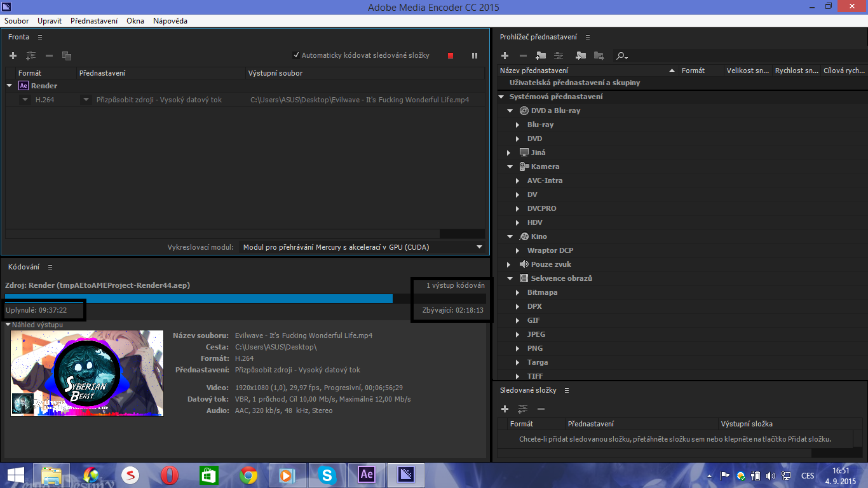Open the Prohlížeč přednastavení panel menu
The width and height of the screenshot is (868, 488).
[588, 37]
